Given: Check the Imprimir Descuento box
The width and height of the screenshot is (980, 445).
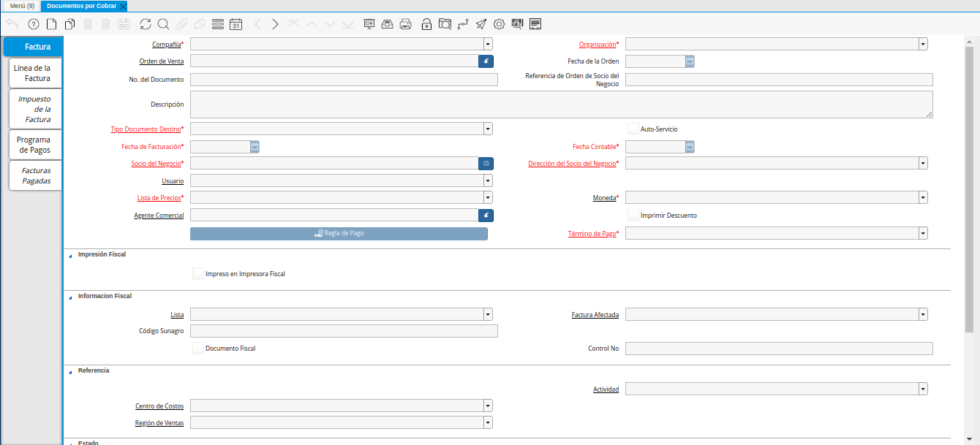Looking at the screenshot, I should click(633, 216).
